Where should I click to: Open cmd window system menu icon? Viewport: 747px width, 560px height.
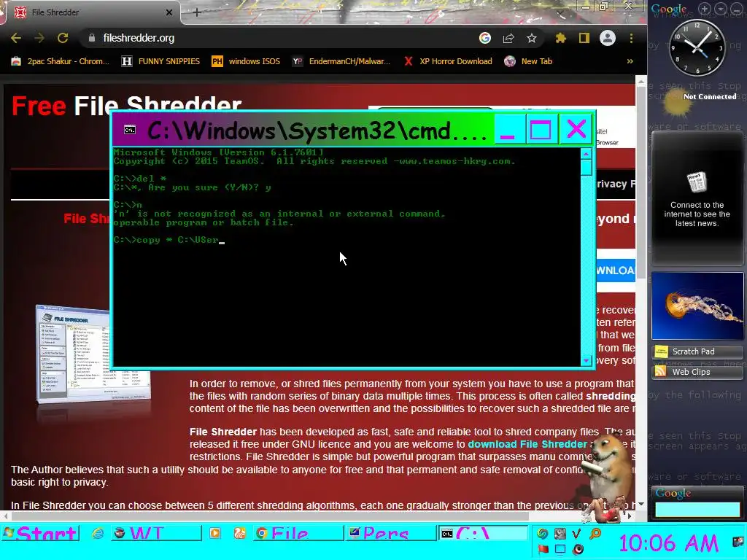click(x=130, y=130)
